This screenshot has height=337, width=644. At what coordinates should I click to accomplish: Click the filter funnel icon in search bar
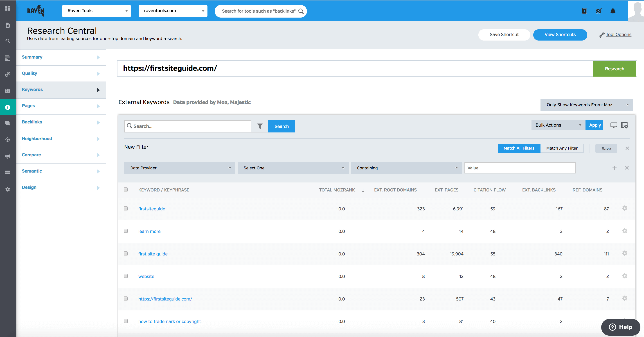260,126
